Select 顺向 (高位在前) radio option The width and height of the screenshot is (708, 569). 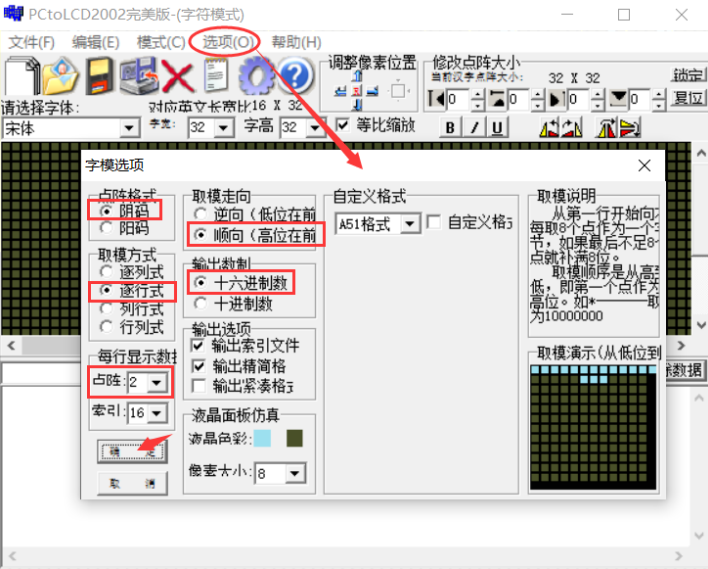(200, 235)
